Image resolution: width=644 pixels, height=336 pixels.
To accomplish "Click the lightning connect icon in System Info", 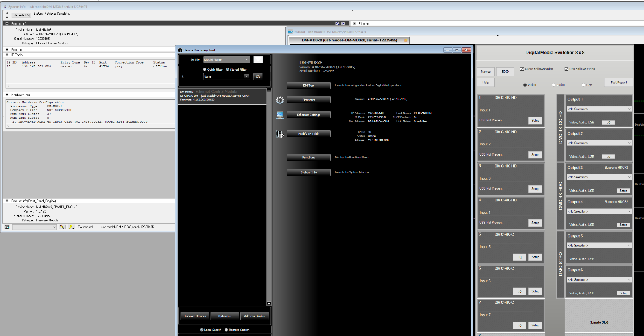I will 71,227.
